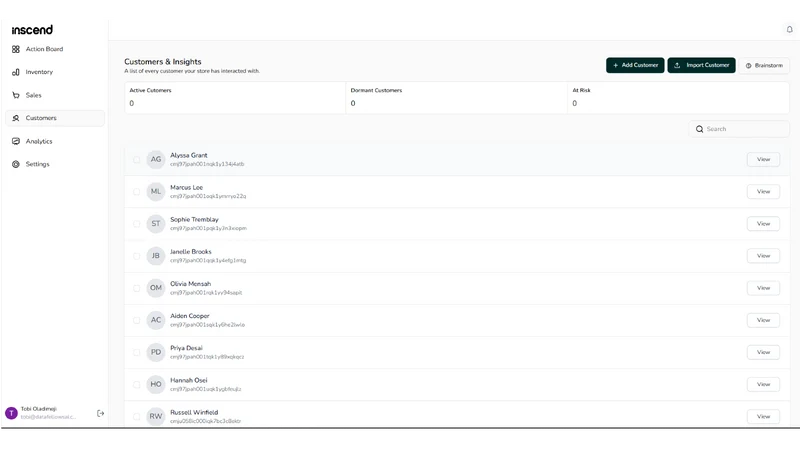Click the AG avatar for Alyssa Grant
Viewport: 800px width, 450px height.
156,159
